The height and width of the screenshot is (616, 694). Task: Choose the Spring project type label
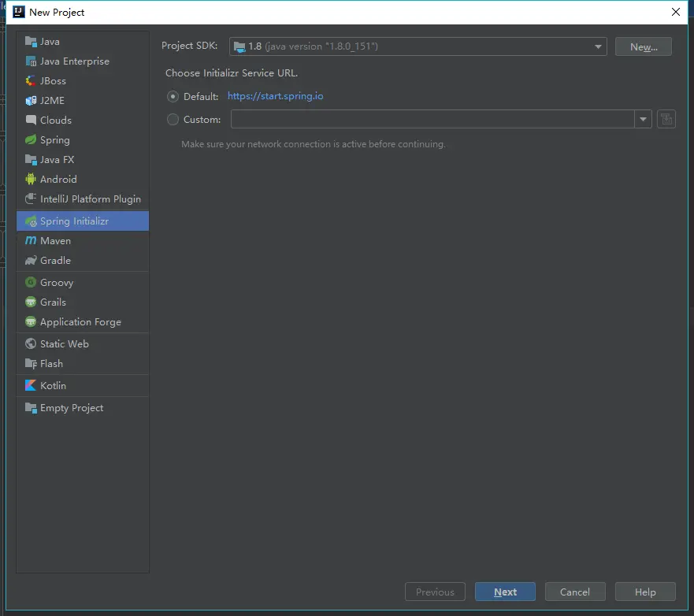click(x=55, y=140)
